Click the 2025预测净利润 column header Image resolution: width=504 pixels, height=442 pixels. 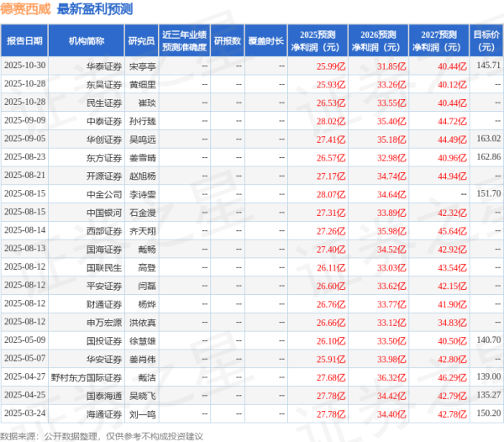pos(318,41)
